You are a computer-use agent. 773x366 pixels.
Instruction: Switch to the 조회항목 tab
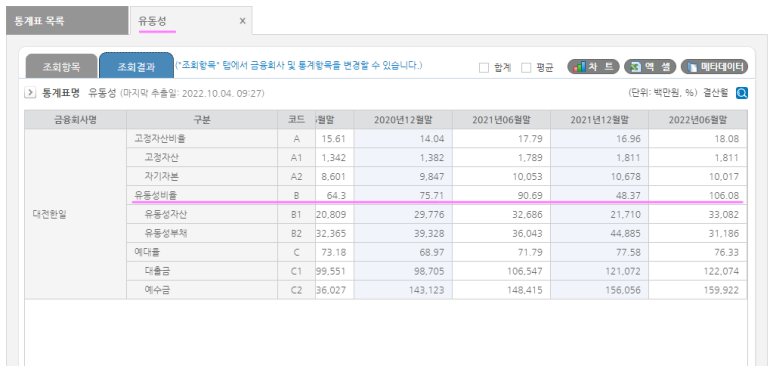(x=61, y=67)
